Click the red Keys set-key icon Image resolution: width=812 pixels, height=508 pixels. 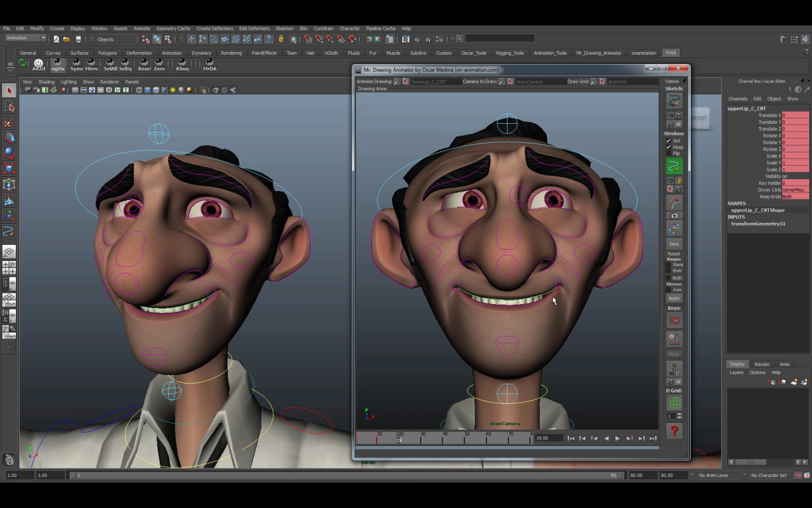(674, 321)
